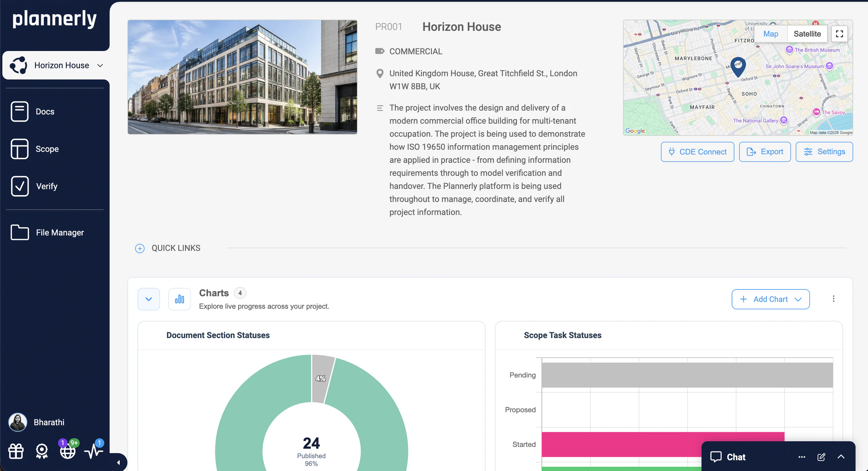The width and height of the screenshot is (868, 471).
Task: Open the Chat more options ellipsis
Action: (x=802, y=457)
